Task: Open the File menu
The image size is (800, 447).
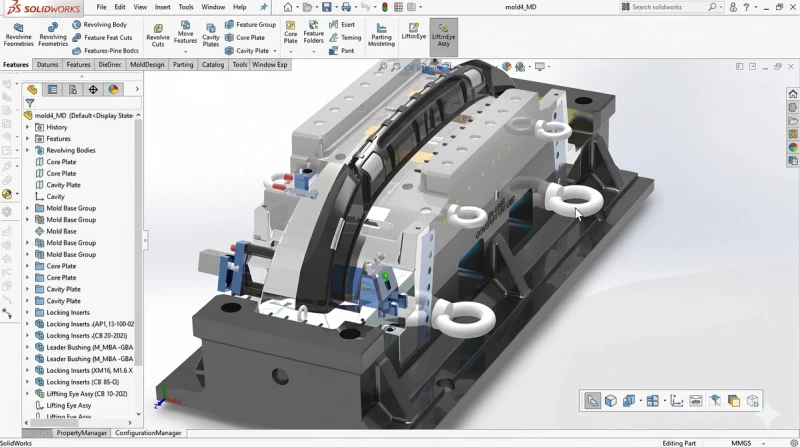Action: (x=102, y=7)
